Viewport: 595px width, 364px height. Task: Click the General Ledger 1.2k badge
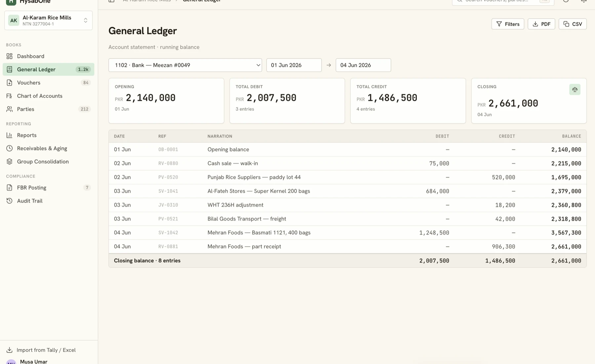(83, 69)
